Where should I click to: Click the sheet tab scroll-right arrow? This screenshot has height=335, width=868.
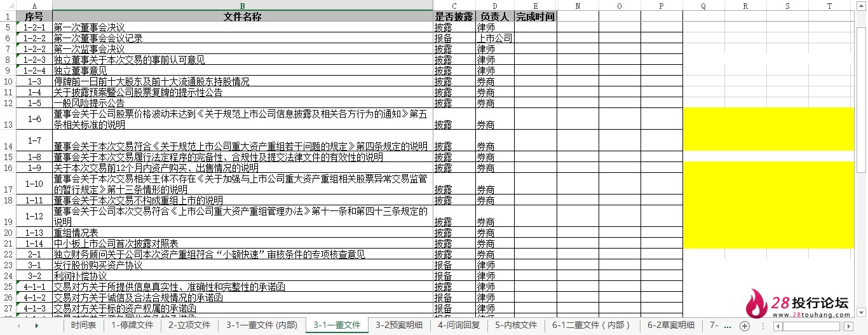click(x=36, y=325)
